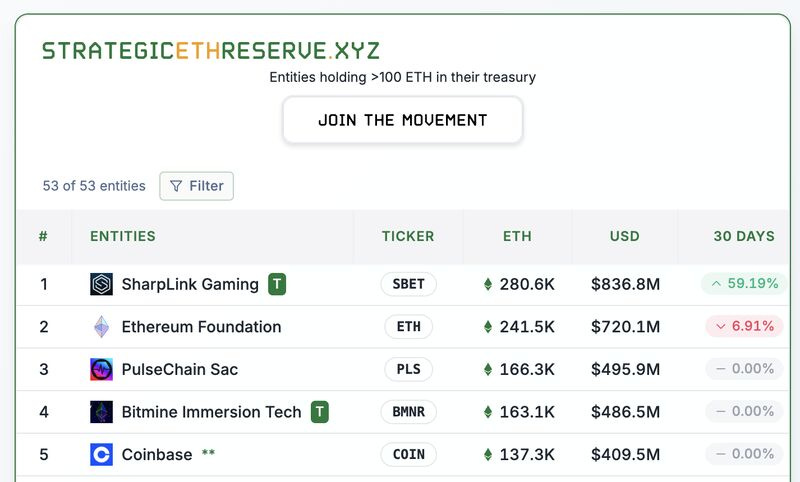The image size is (800, 482).
Task: Select the BMNR ticker pill
Action: coord(408,412)
